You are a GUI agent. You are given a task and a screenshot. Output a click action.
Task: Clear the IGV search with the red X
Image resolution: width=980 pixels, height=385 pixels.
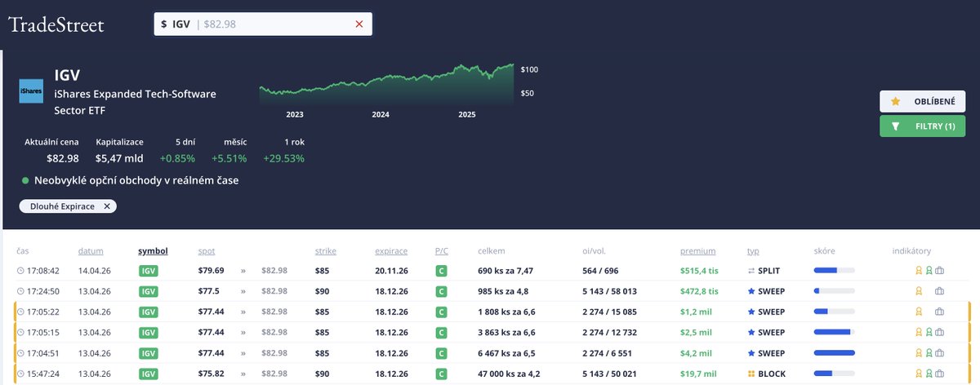[359, 24]
